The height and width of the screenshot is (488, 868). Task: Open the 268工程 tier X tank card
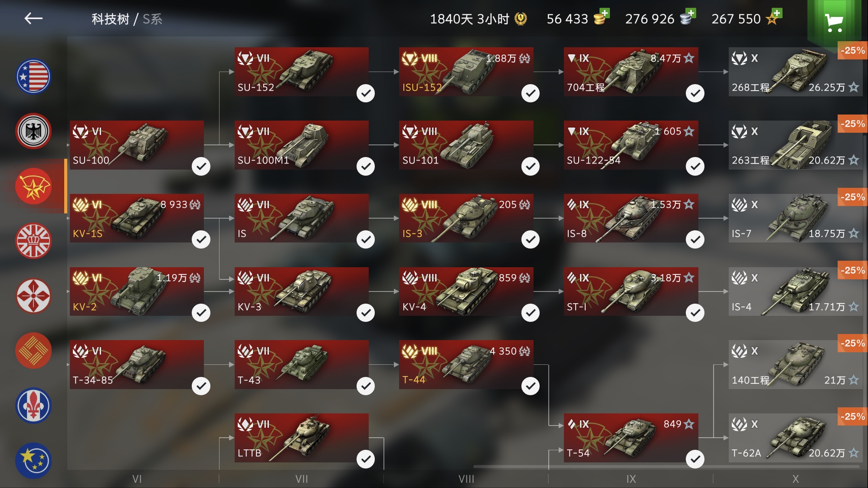(x=796, y=72)
